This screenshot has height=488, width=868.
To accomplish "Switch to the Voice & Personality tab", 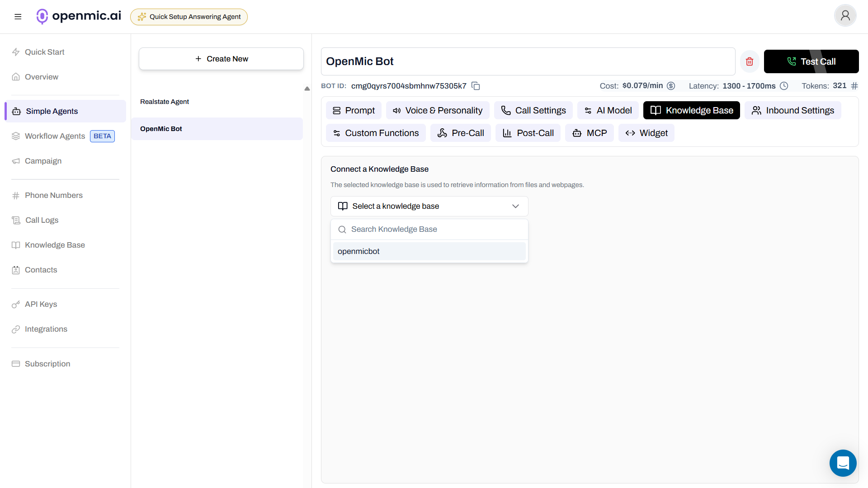I will pyautogui.click(x=437, y=110).
